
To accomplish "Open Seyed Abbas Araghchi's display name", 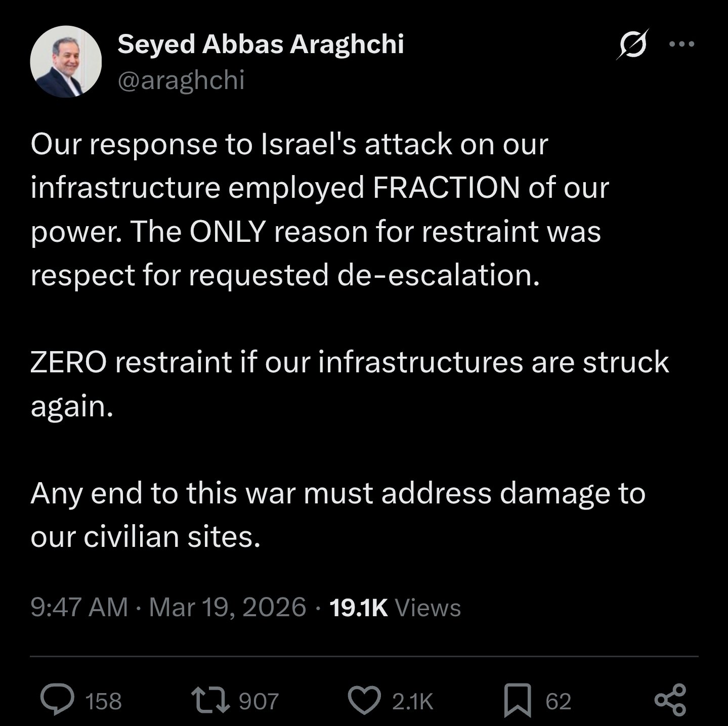I will click(x=261, y=45).
